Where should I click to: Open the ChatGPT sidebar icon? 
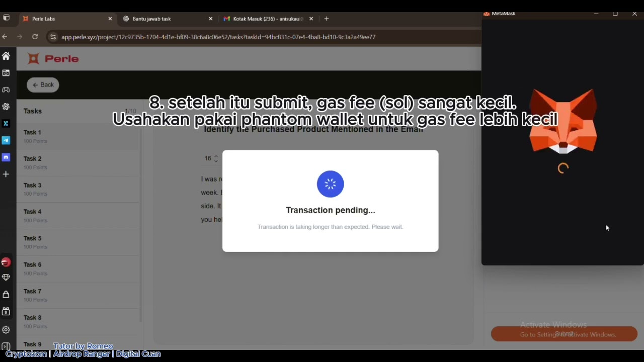(6, 107)
